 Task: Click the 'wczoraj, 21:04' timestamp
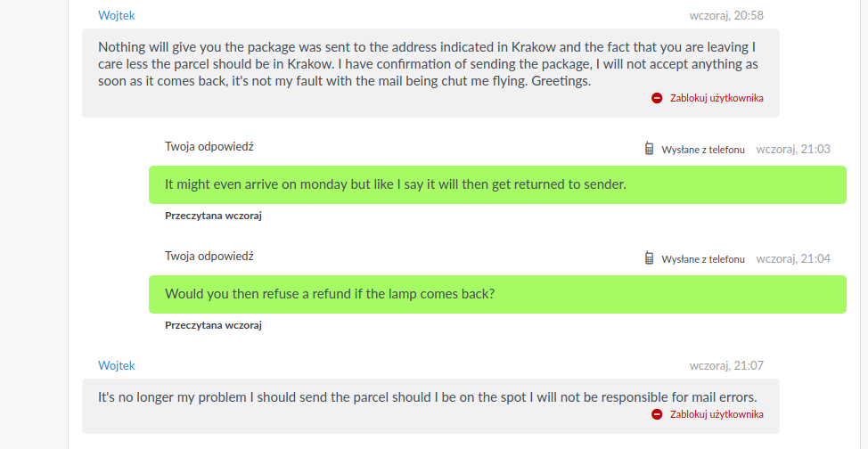pos(793,258)
